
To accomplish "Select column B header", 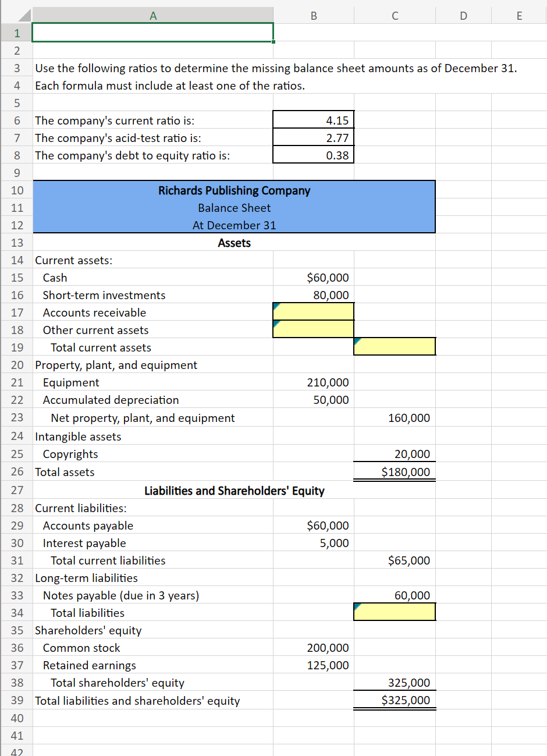I will tap(313, 16).
